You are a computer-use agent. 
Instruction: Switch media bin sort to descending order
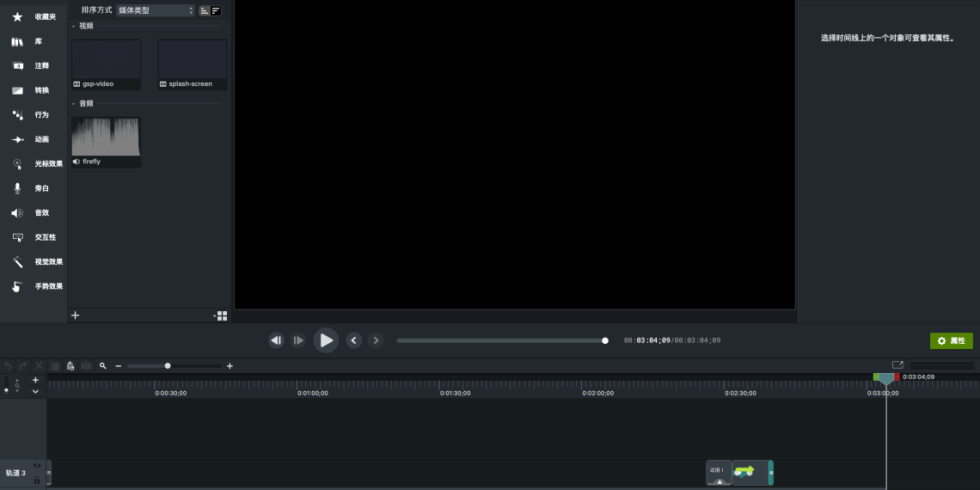(x=216, y=10)
